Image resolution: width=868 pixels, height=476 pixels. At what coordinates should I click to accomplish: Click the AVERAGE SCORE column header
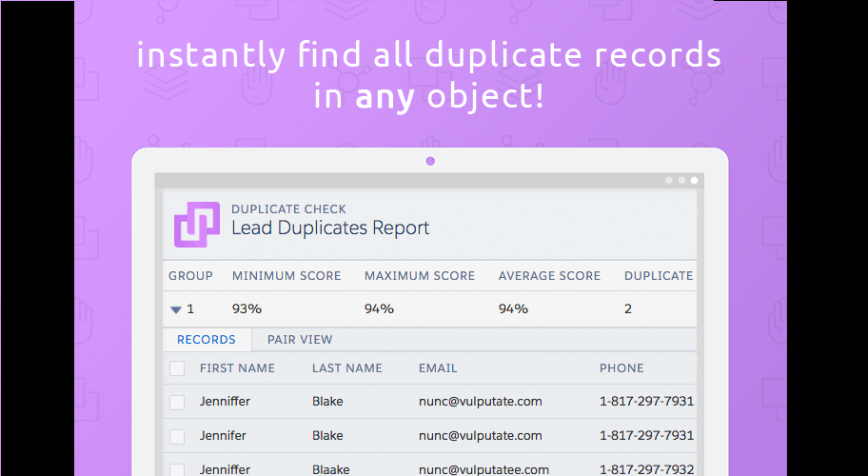pyautogui.click(x=549, y=276)
